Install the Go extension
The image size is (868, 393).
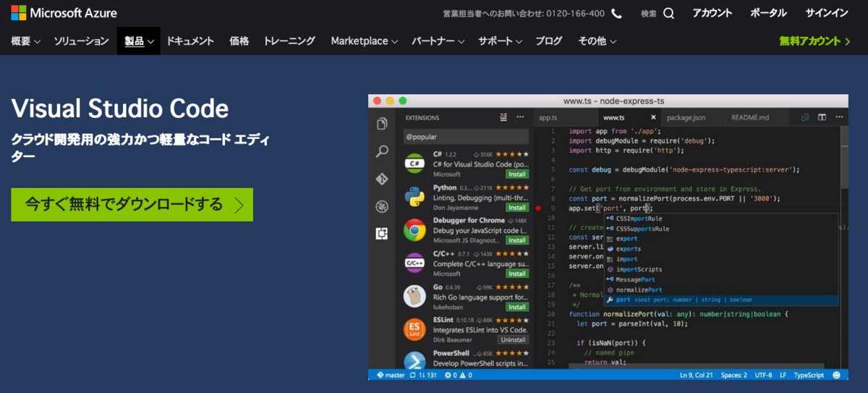coord(517,307)
